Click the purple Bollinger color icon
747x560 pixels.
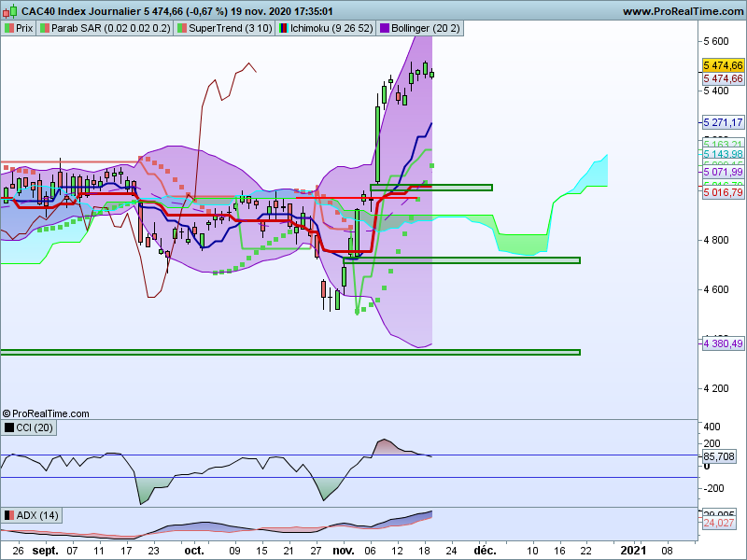tap(384, 28)
